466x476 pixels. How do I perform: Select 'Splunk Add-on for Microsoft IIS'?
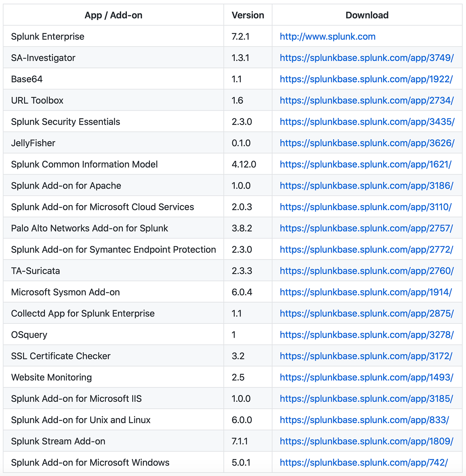(x=114, y=399)
